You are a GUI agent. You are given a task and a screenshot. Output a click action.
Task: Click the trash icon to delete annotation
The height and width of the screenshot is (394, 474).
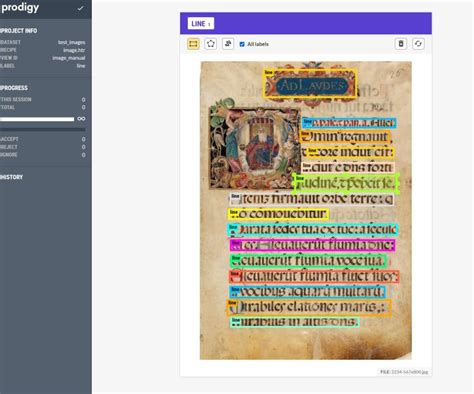401,44
